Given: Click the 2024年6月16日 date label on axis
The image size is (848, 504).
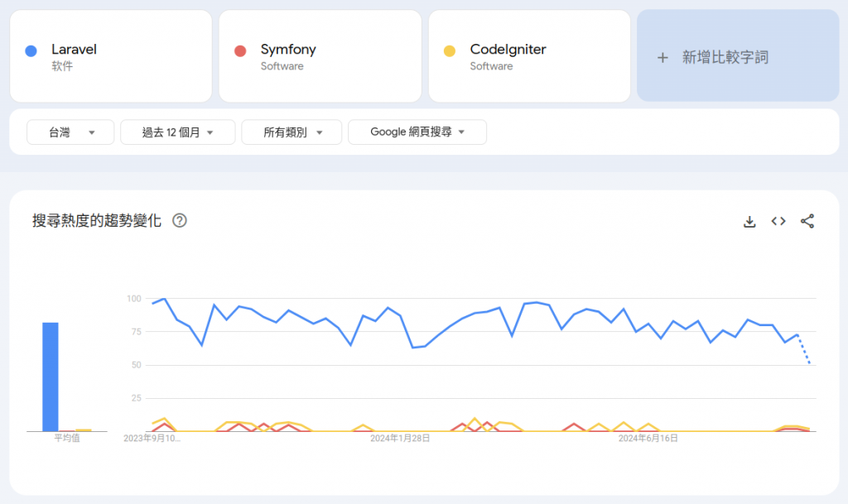Looking at the screenshot, I should tap(648, 439).
